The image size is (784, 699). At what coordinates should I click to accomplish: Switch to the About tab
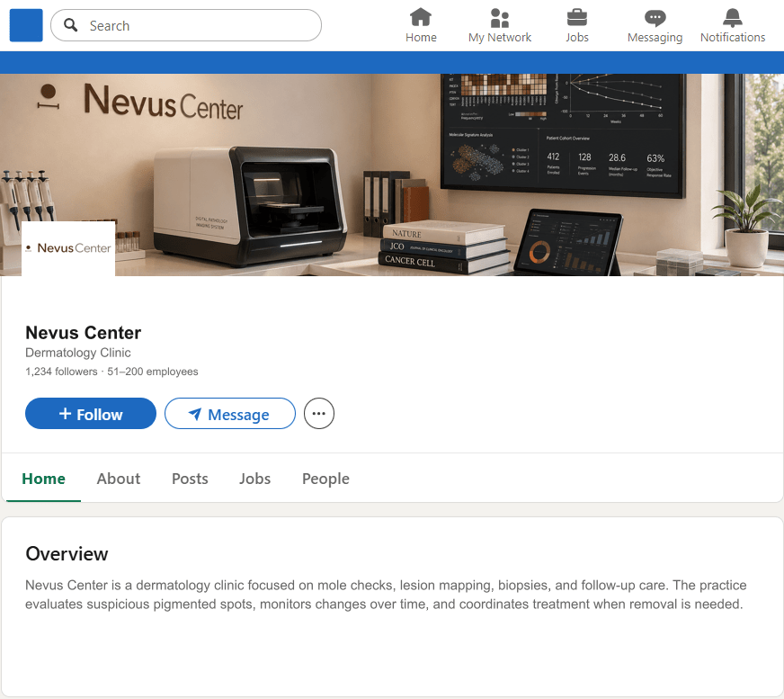(118, 479)
